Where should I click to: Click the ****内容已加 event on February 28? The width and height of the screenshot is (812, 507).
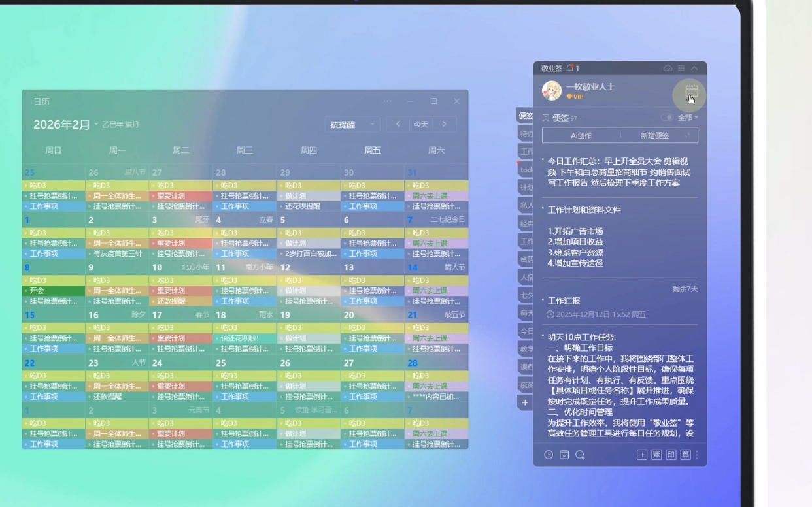coord(436,397)
